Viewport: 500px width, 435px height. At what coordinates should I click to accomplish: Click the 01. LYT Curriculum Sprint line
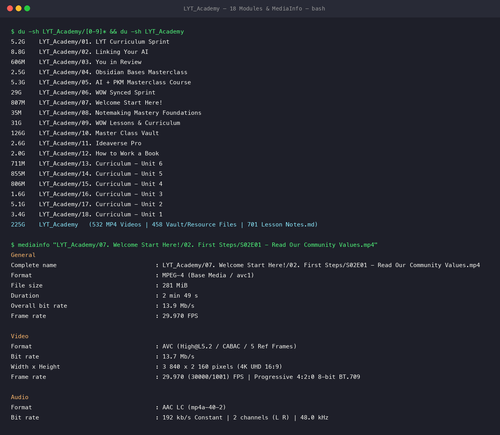90,42
